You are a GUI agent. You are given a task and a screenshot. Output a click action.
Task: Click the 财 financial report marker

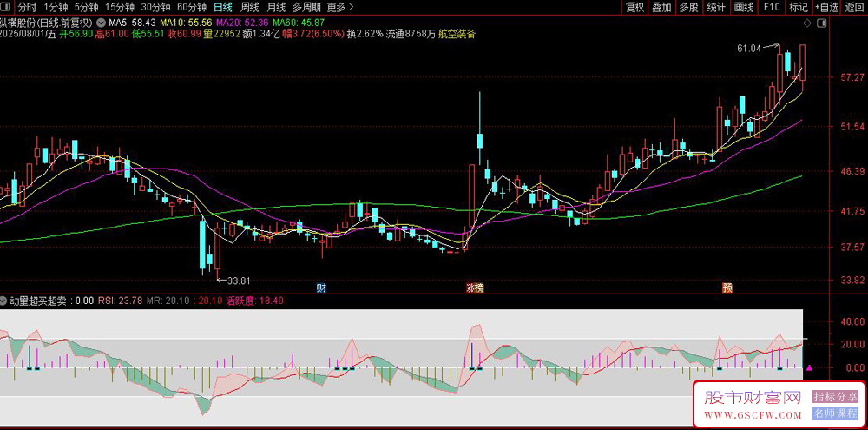[x=320, y=288]
